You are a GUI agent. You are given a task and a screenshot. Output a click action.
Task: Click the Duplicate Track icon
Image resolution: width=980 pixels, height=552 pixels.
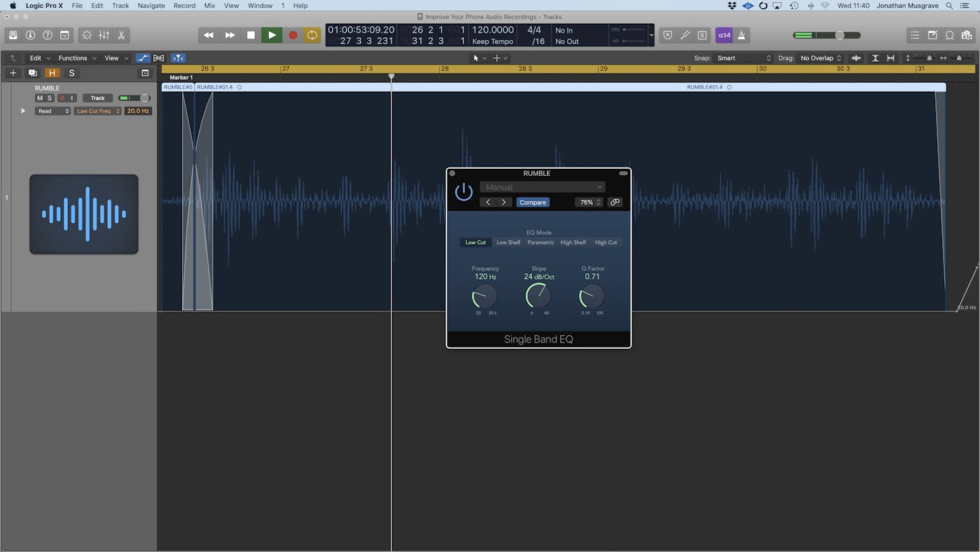pos(32,73)
